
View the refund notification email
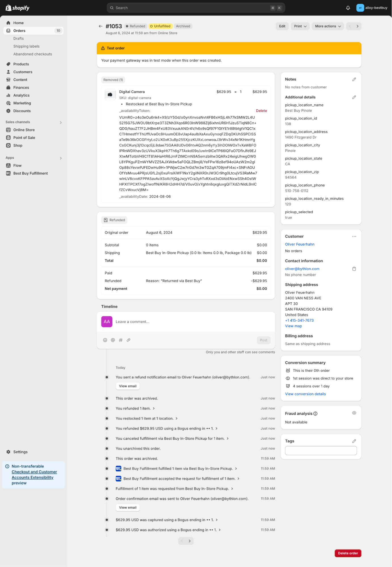128,386
